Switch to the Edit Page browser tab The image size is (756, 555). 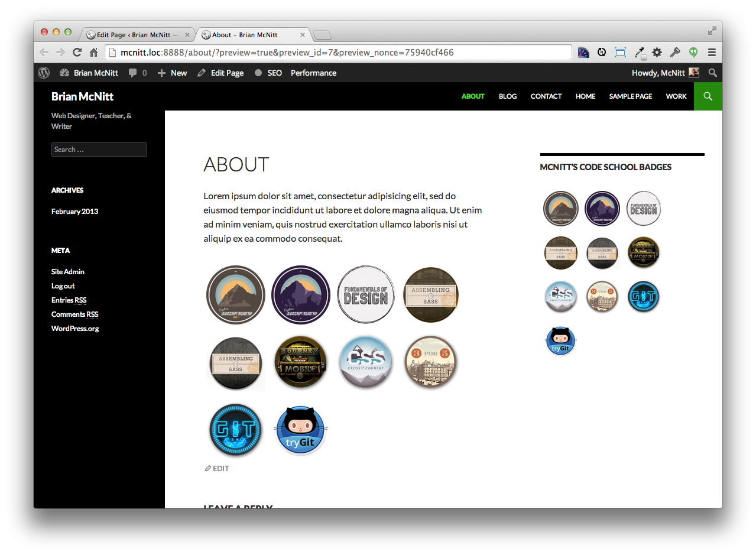(137, 35)
